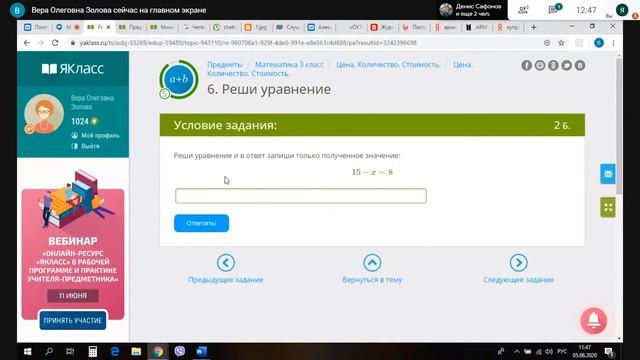Toggle fullscreen with green side button
This screenshot has width=640, height=360.
608,207
